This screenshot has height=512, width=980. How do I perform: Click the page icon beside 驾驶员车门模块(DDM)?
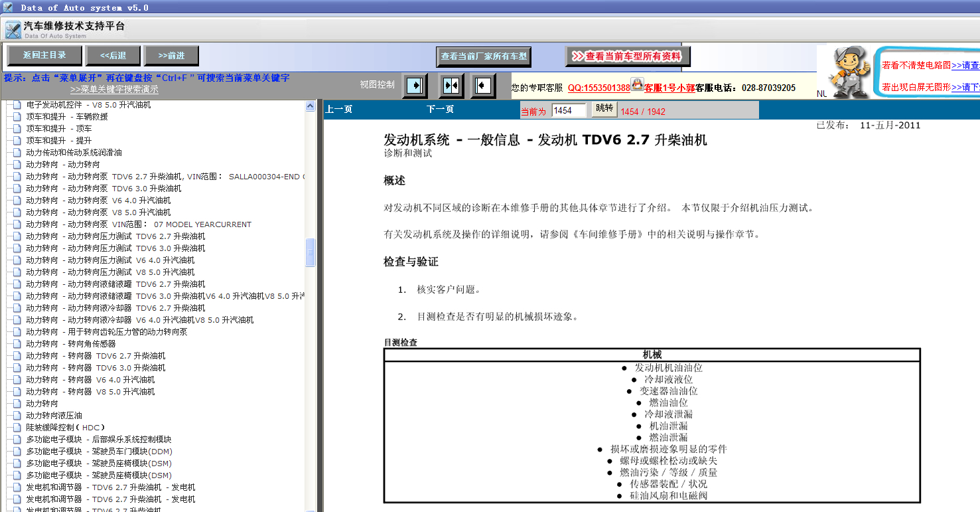[x=17, y=452]
